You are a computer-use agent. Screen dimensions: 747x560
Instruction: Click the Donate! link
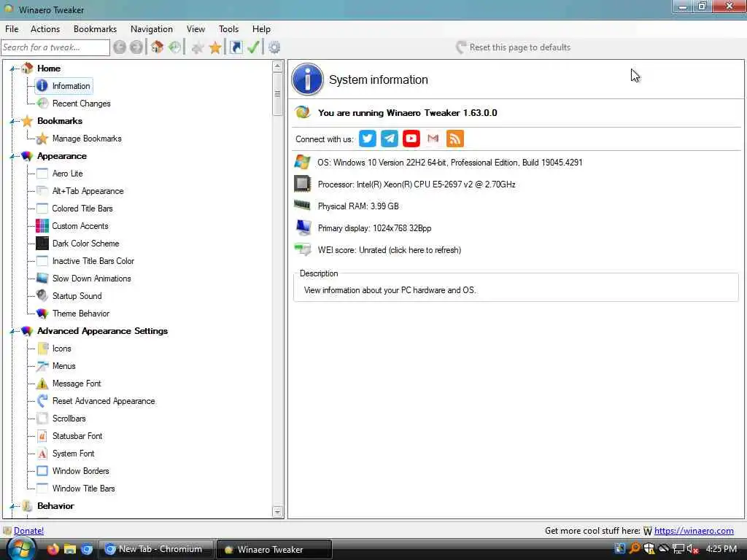click(x=28, y=531)
